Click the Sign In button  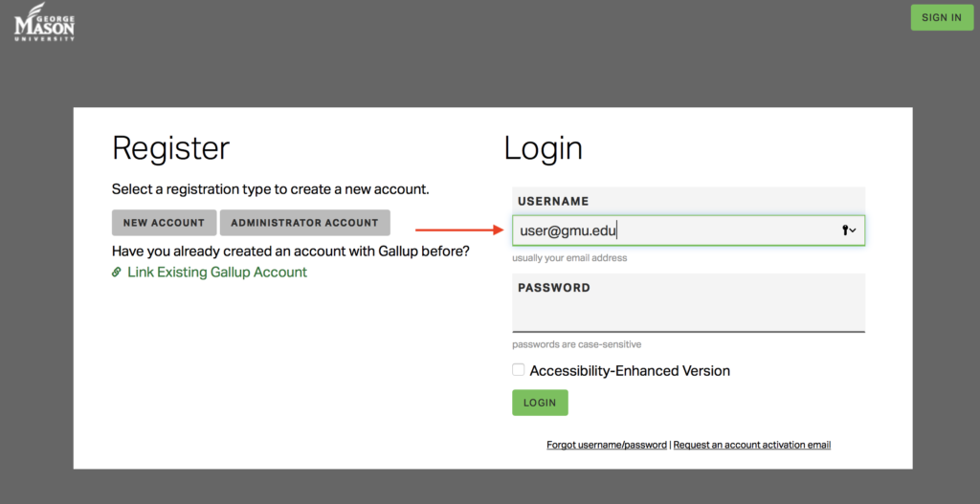click(942, 17)
